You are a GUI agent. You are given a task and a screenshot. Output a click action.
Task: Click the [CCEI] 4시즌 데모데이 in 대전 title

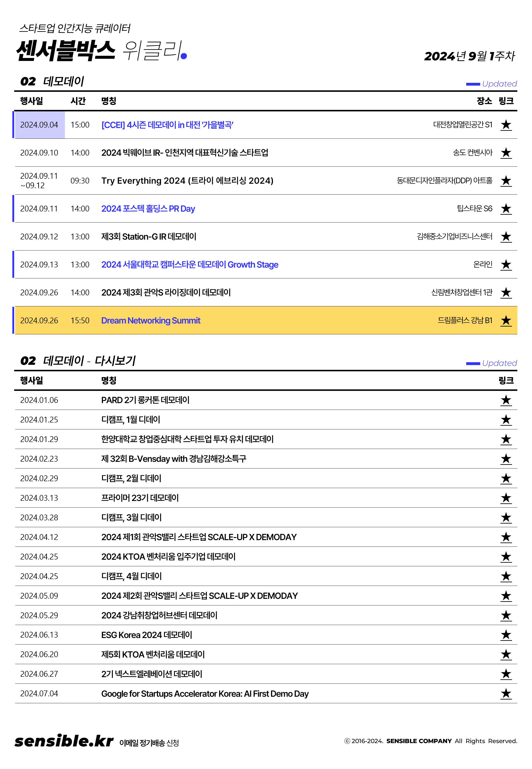point(167,125)
